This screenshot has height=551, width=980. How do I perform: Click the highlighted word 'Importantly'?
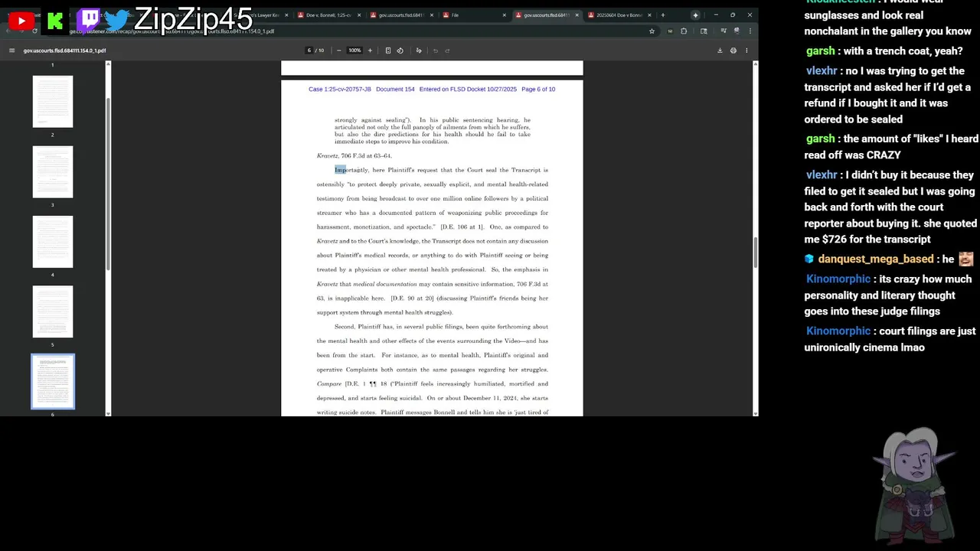(x=351, y=170)
